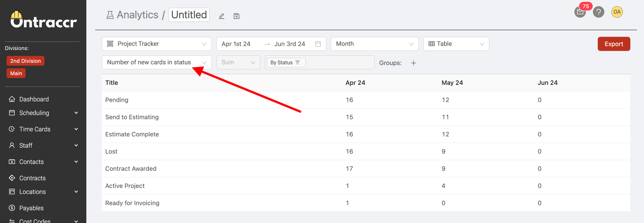Select the 2nd Division tag
This screenshot has width=644, height=223.
tap(26, 61)
